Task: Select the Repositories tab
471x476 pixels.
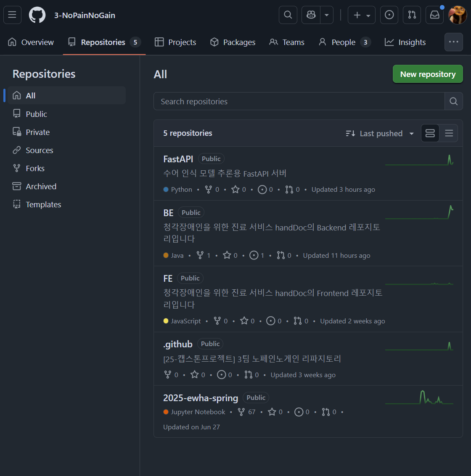Action: pyautogui.click(x=104, y=42)
